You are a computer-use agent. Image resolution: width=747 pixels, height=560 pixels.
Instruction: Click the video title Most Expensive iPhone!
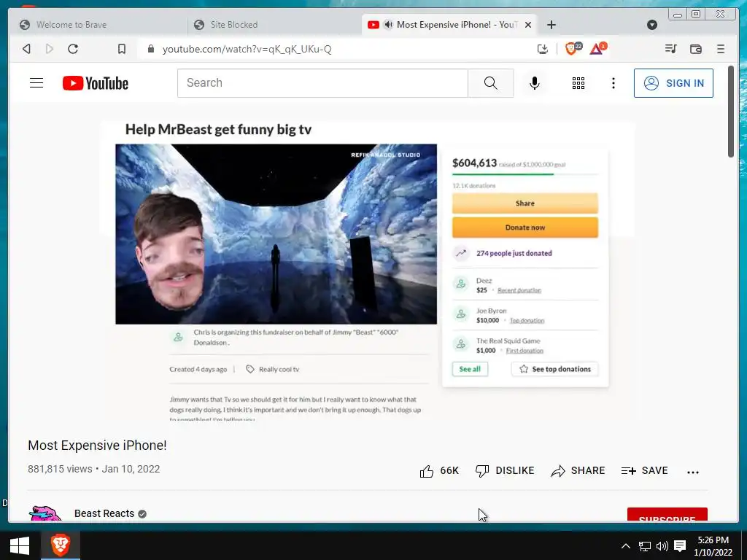click(x=97, y=446)
